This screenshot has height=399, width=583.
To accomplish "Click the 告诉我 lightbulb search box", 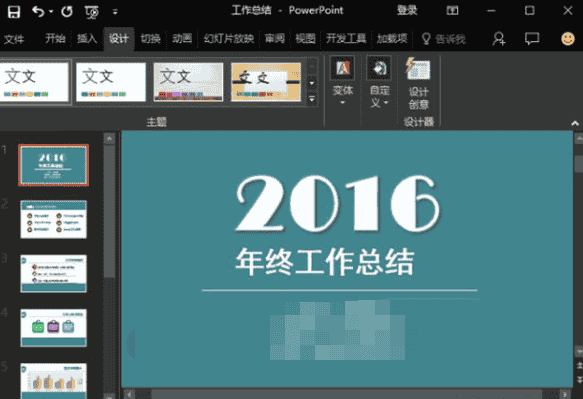I will 444,39.
